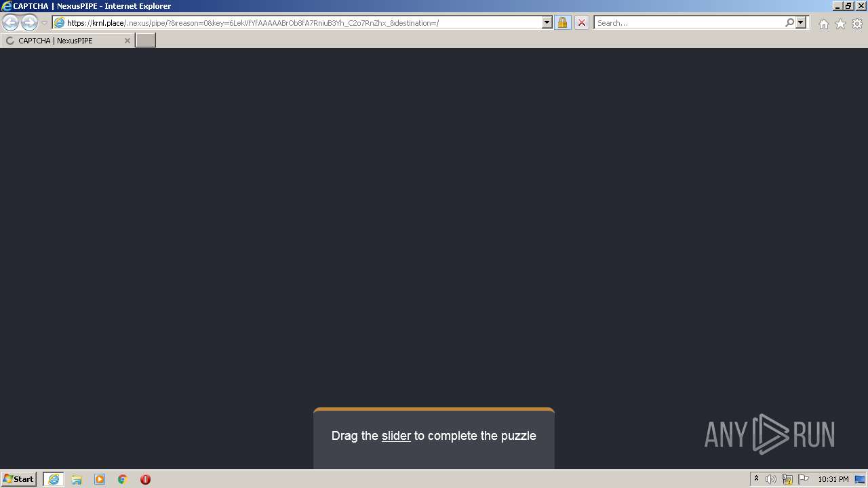Select the CAPTCHA | NexusPIPE tab
The width and height of the screenshot is (868, 488).
[x=66, y=41]
